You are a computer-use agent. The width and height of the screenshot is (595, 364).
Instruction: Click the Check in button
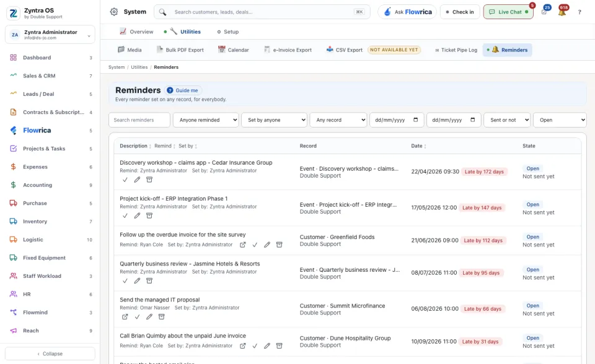click(x=459, y=12)
